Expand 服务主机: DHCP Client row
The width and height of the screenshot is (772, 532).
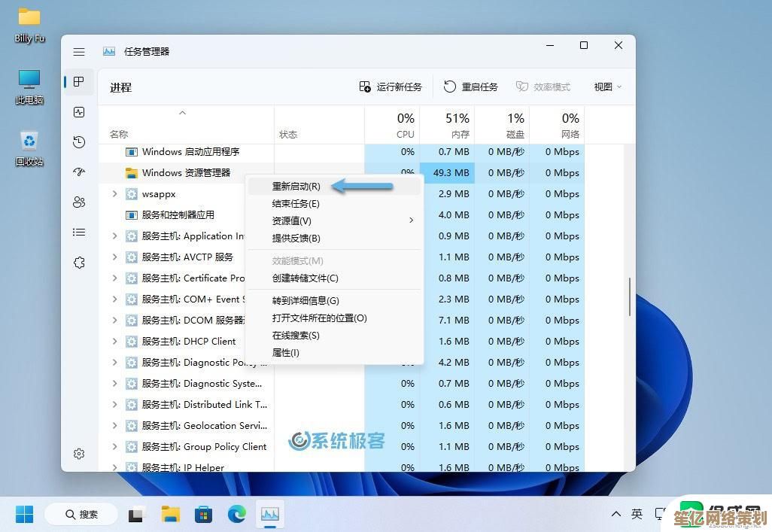(x=114, y=342)
